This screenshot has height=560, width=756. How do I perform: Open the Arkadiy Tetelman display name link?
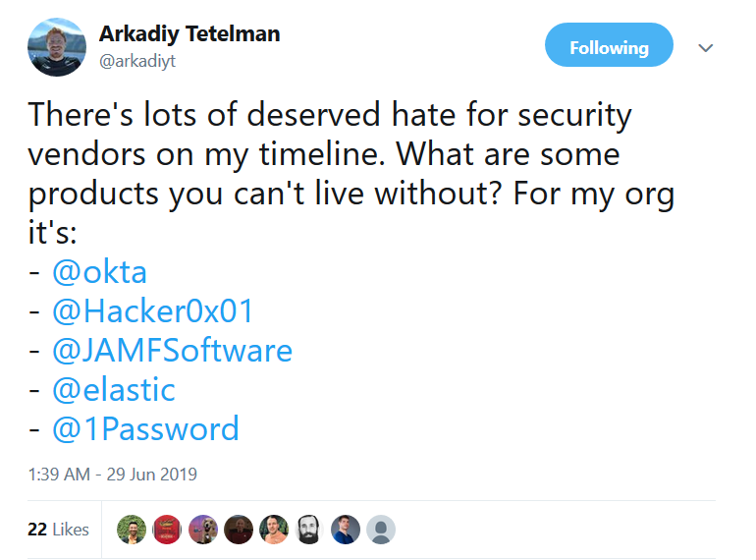tap(189, 33)
